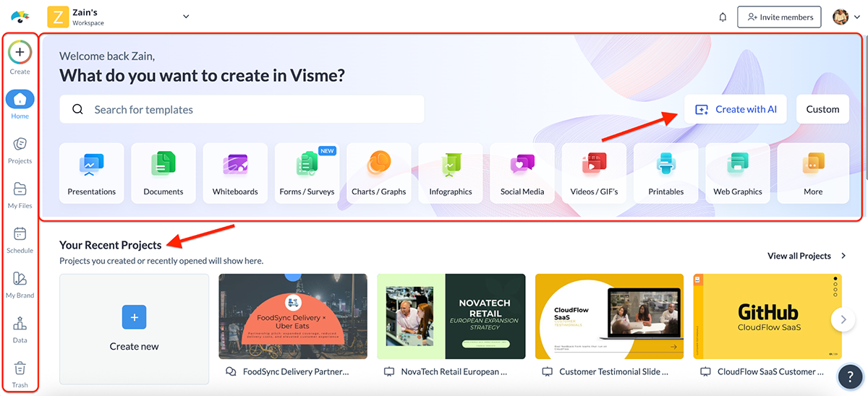
Task: Select the Presentations template category
Action: (91, 172)
